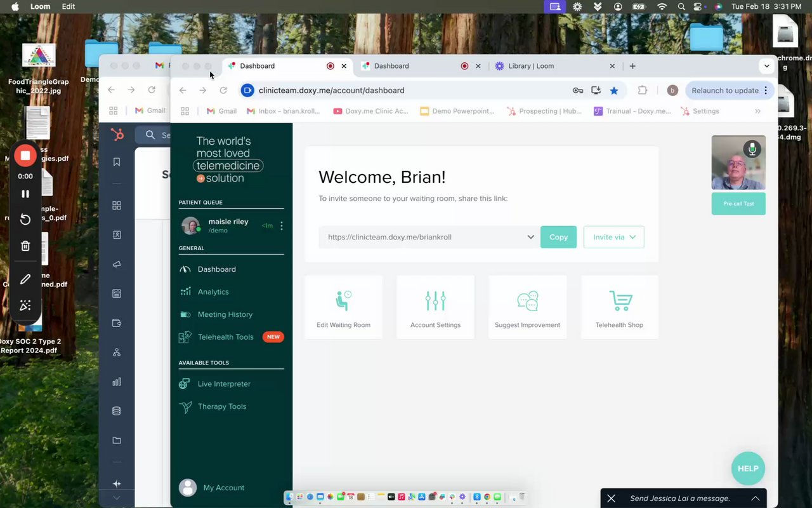Run the Pre-call Test
The width and height of the screenshot is (812, 508).
(x=738, y=204)
